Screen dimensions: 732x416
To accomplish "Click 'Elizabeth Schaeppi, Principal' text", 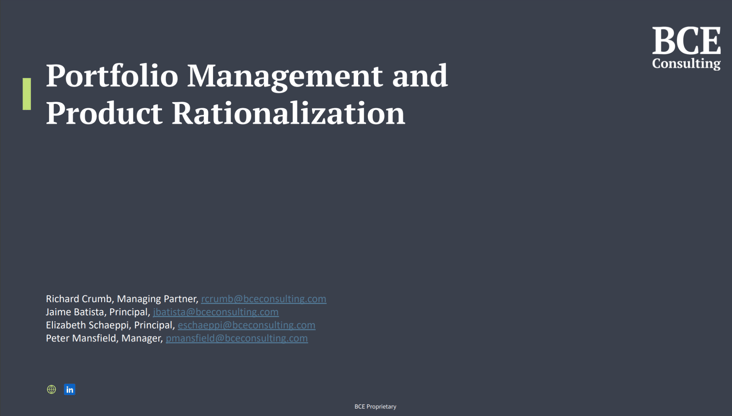I will pyautogui.click(x=110, y=325).
